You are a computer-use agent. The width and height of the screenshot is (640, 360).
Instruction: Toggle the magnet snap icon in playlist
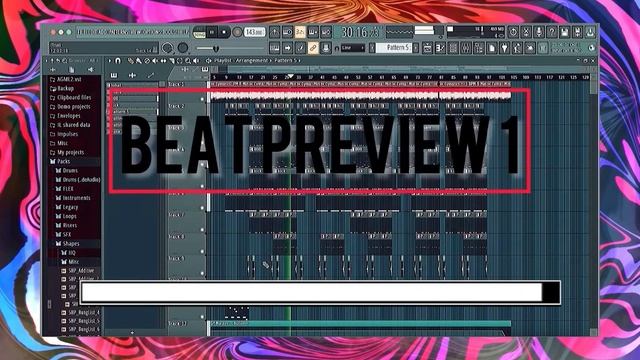tap(118, 61)
